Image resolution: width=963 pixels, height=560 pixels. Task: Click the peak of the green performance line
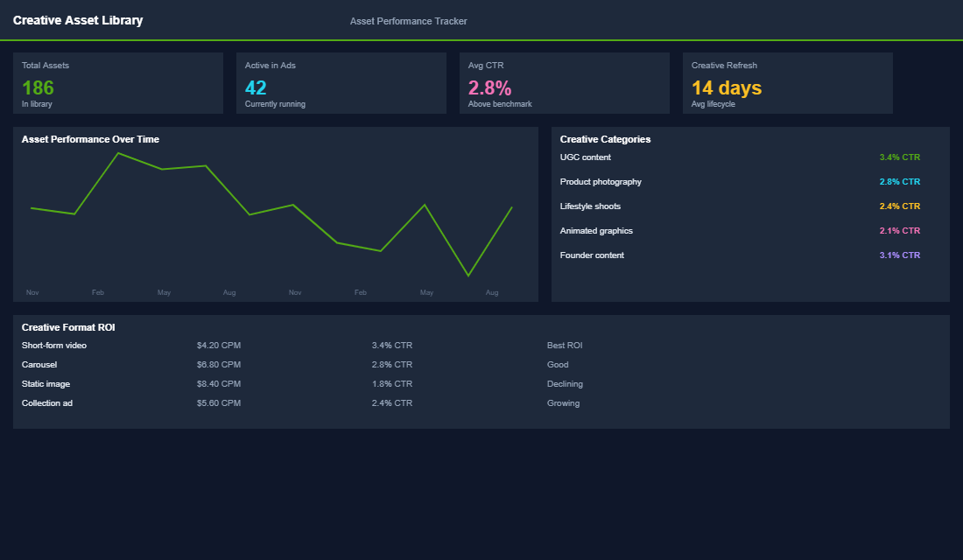pyautogui.click(x=119, y=152)
